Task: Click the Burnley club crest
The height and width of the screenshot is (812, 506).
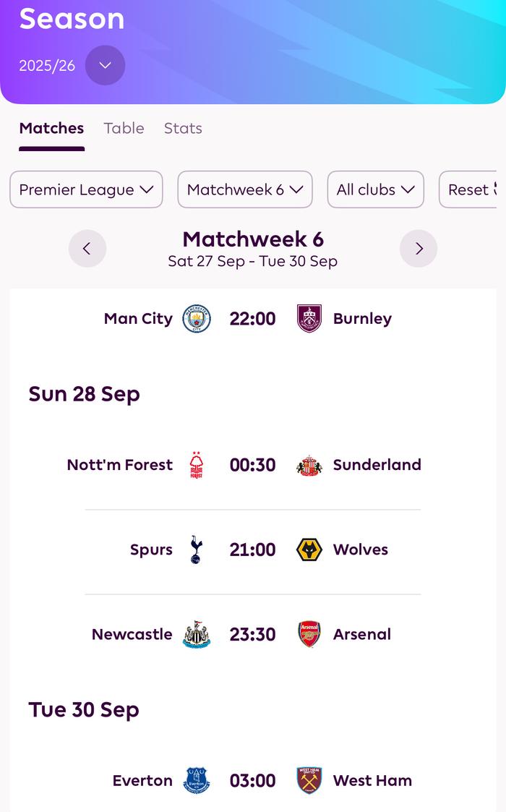Action: (309, 319)
